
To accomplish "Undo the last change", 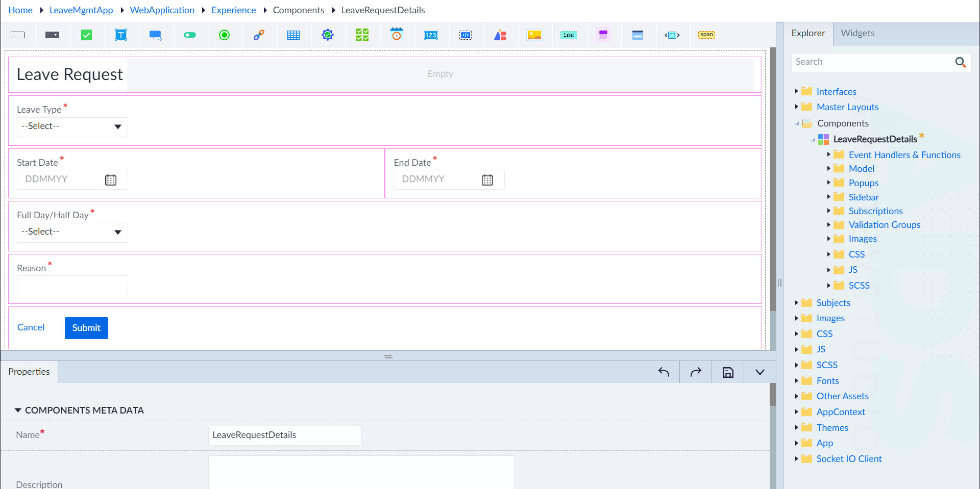I will click(x=664, y=372).
